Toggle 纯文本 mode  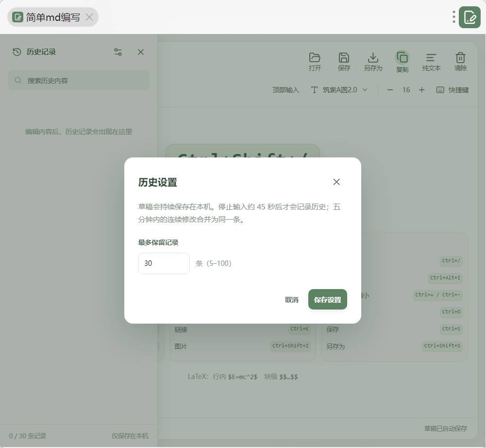431,61
